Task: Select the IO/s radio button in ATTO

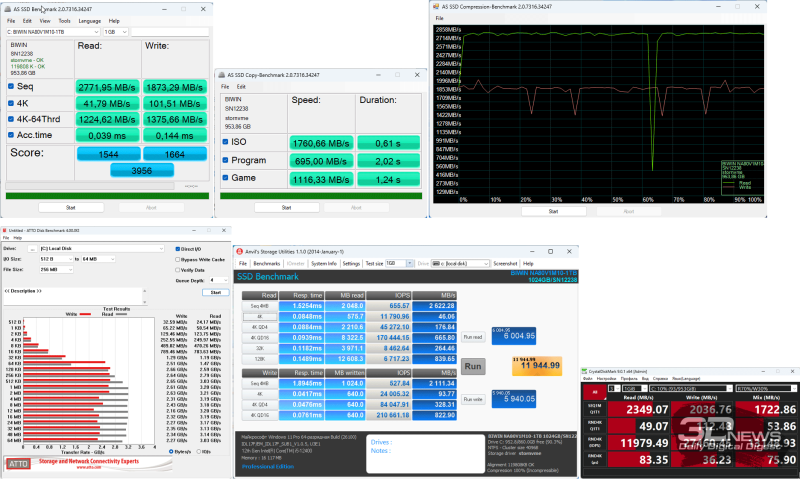Action: [x=201, y=452]
